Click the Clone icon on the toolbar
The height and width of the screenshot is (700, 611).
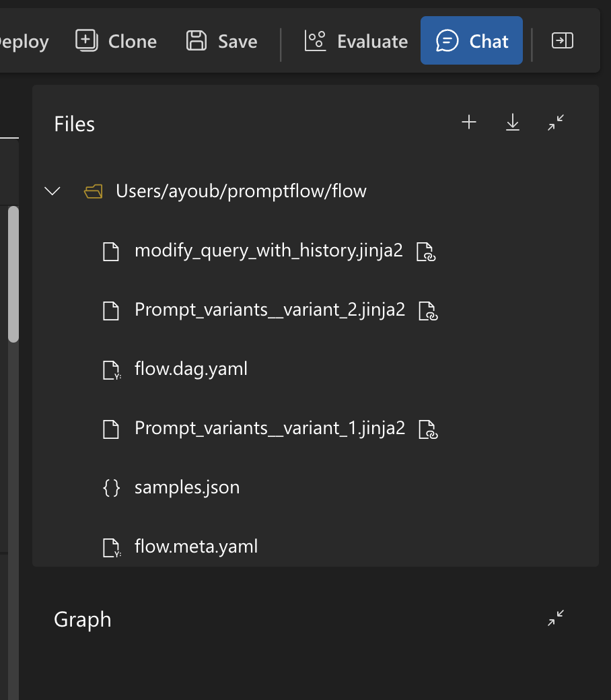coord(85,40)
